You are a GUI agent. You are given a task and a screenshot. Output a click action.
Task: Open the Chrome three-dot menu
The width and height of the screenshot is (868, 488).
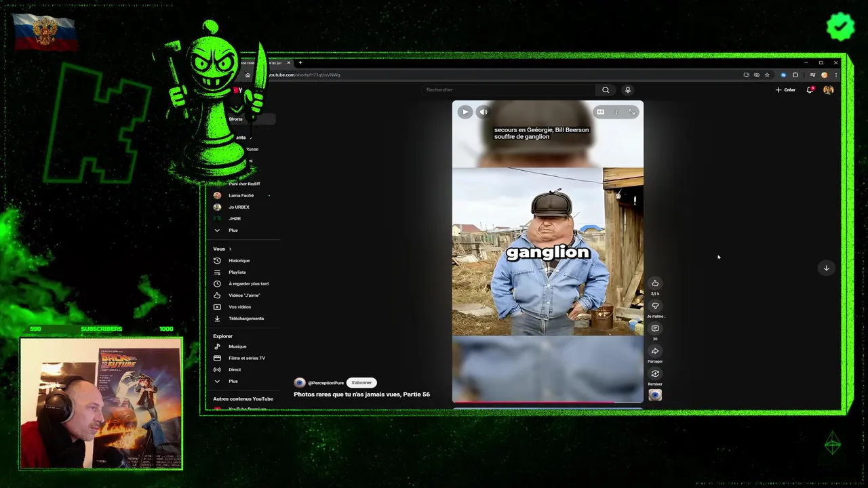tap(835, 75)
